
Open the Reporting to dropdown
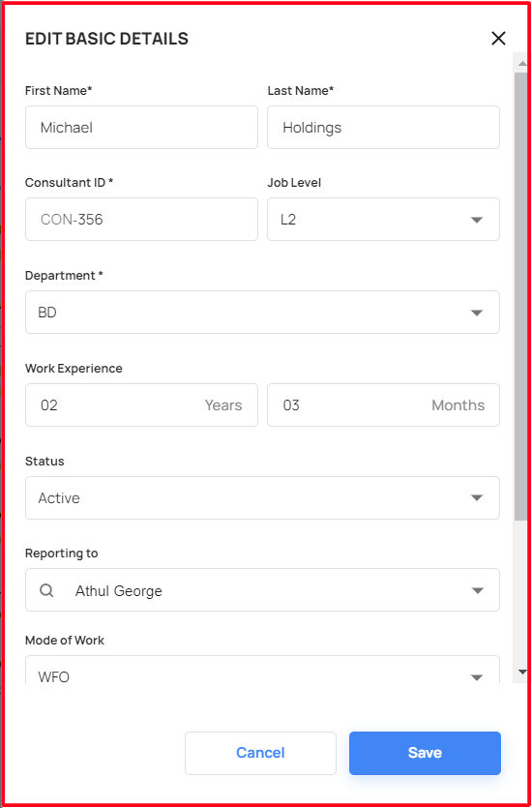[x=263, y=590]
